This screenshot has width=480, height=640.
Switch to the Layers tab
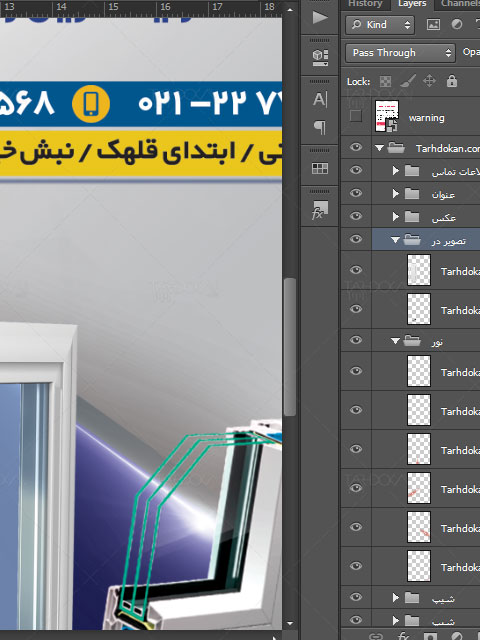[412, 4]
